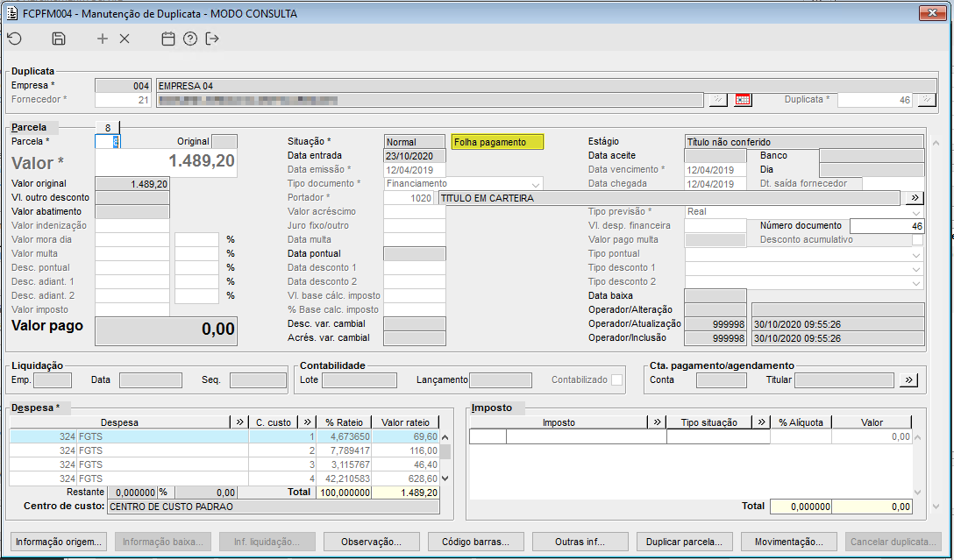Click the arrow button beside TITULO EM CARTEIRA
The image size is (954, 560).
tap(914, 197)
